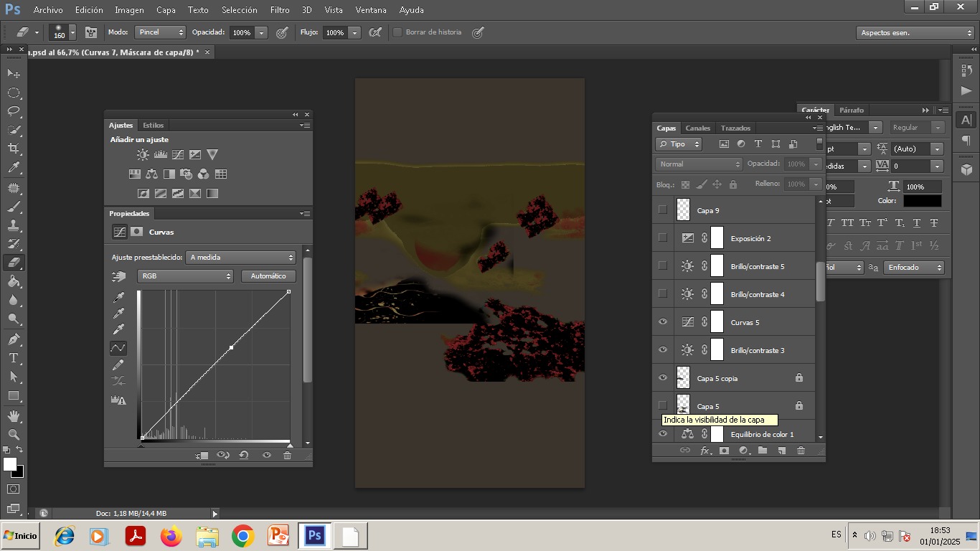
Task: Show the Exposición 2 layer
Action: pos(663,238)
